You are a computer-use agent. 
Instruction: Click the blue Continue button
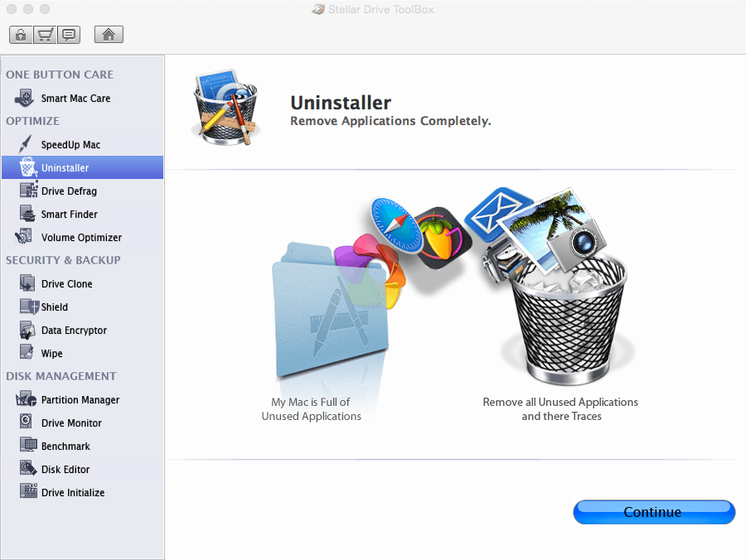coord(654,512)
